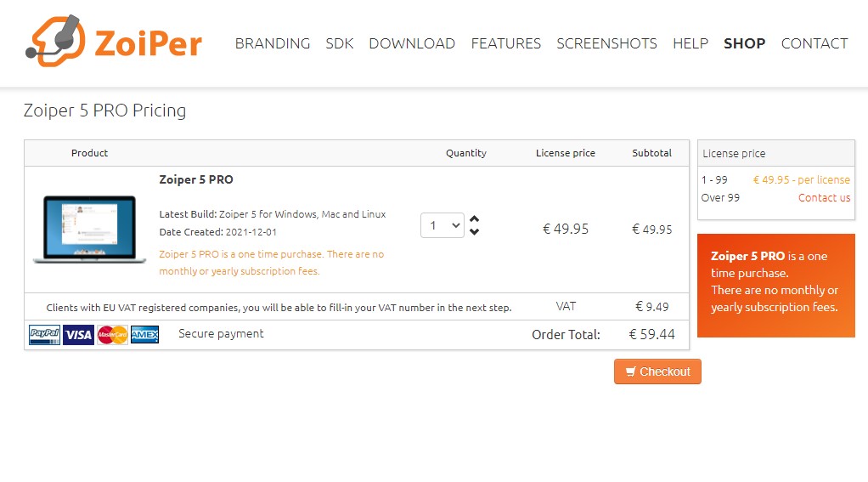Screen dimensions: 868x482
Task: Click the AMEX card icon
Action: click(x=145, y=335)
